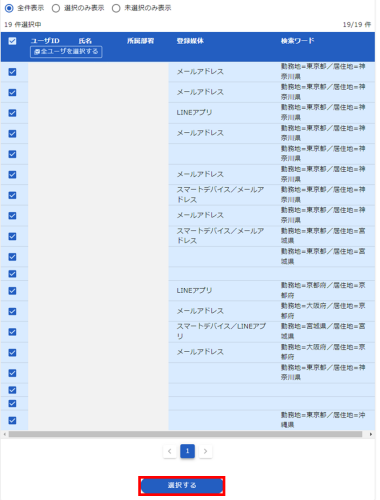The image size is (380, 500).
Task: Go to previous page with left chevron
Action: point(170,451)
